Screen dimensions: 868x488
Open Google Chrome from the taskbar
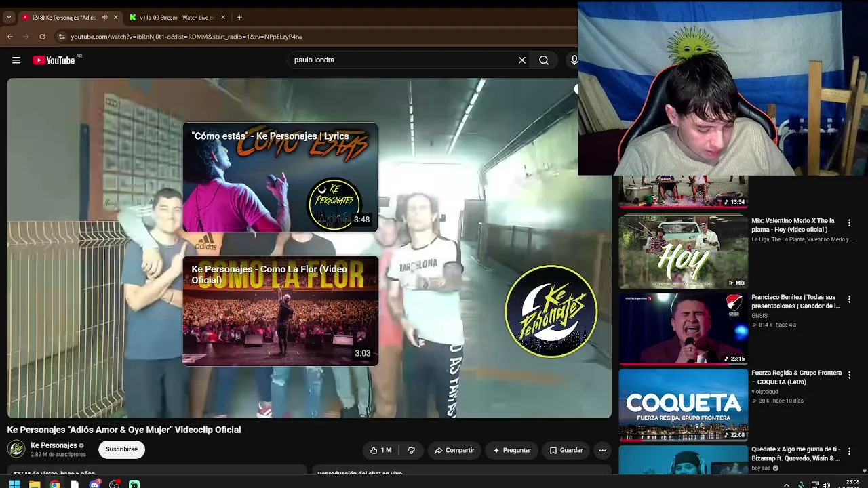tap(55, 484)
